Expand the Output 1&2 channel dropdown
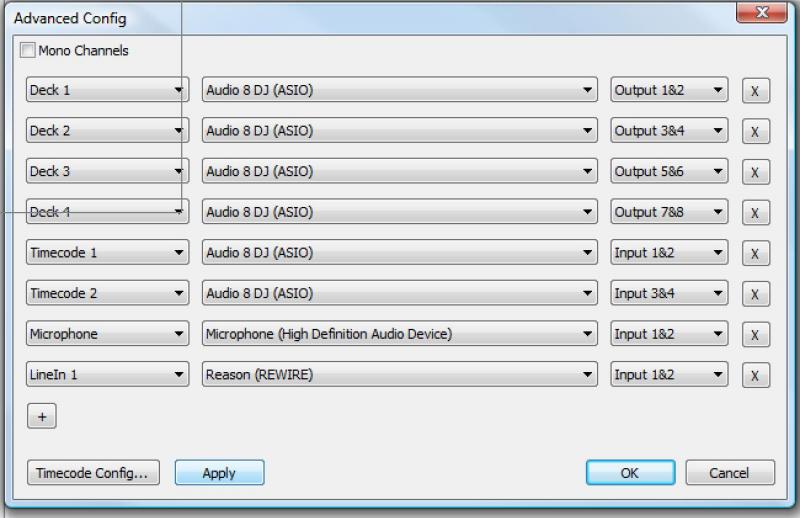The height and width of the screenshot is (518, 800). pyautogui.click(x=669, y=90)
